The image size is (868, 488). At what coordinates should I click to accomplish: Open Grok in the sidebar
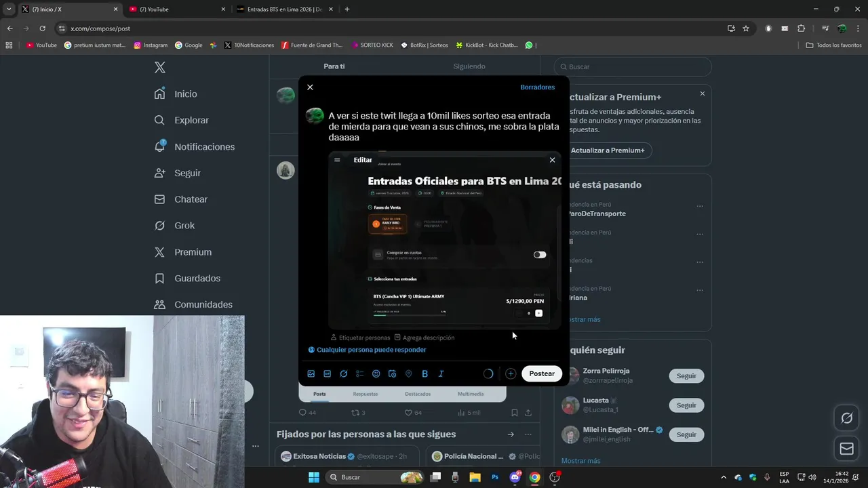click(175, 226)
